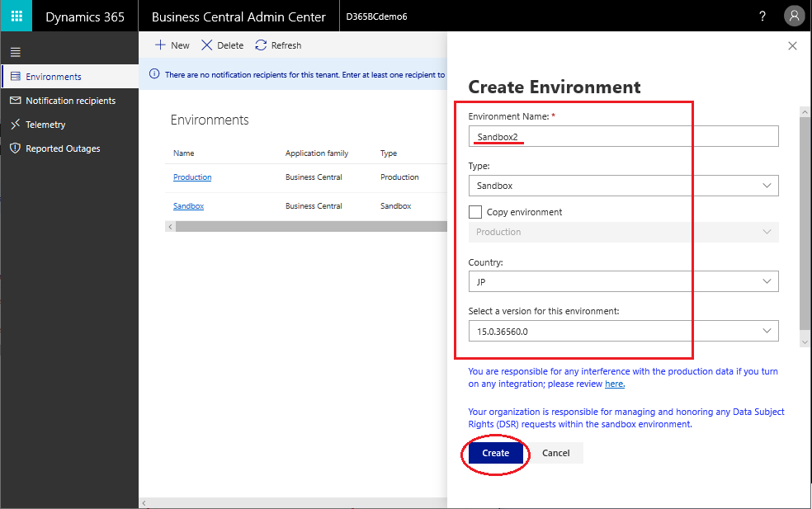Open the Production environment link
The height and width of the screenshot is (509, 812).
192,177
